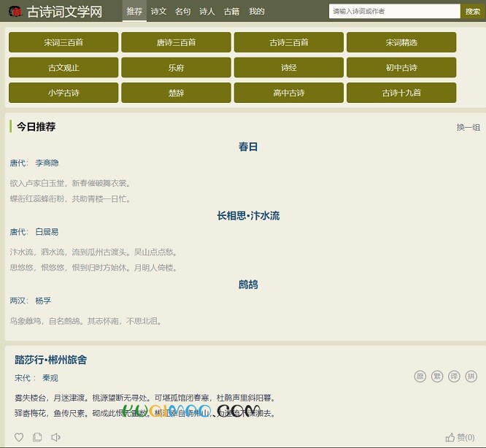Favorite the poem with the heart icon

19,437
